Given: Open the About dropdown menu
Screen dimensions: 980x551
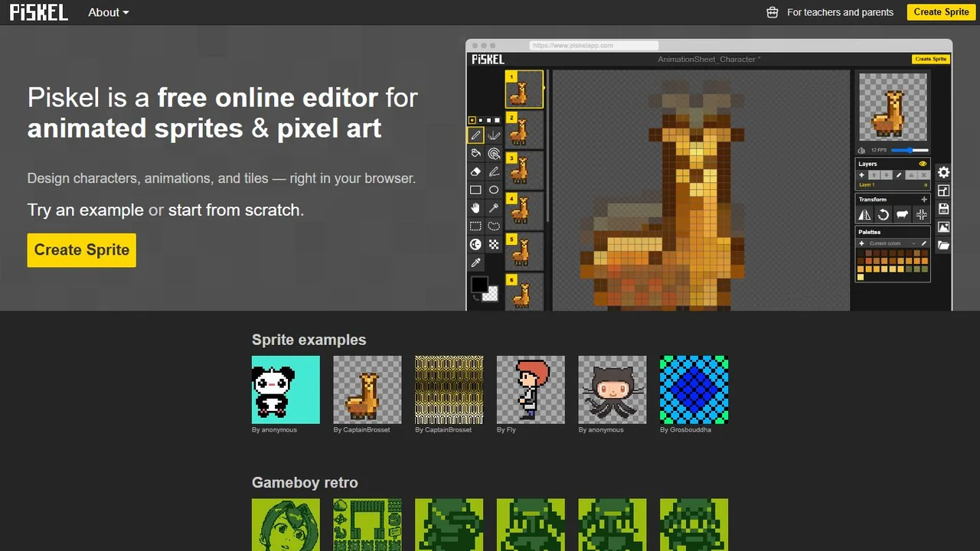Looking at the screenshot, I should click(109, 12).
